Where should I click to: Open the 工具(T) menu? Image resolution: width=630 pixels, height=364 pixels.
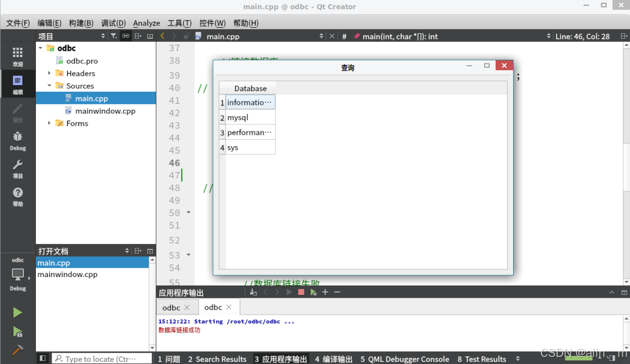click(x=179, y=23)
